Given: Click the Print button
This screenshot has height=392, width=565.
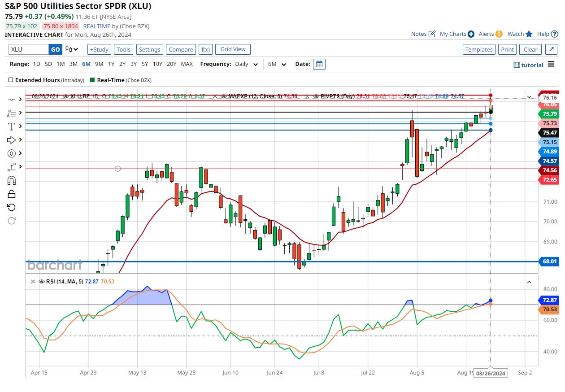Looking at the screenshot, I should (x=507, y=49).
